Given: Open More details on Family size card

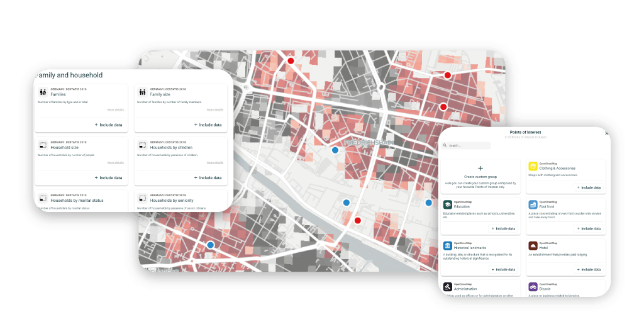Looking at the screenshot, I should pyautogui.click(x=215, y=109).
